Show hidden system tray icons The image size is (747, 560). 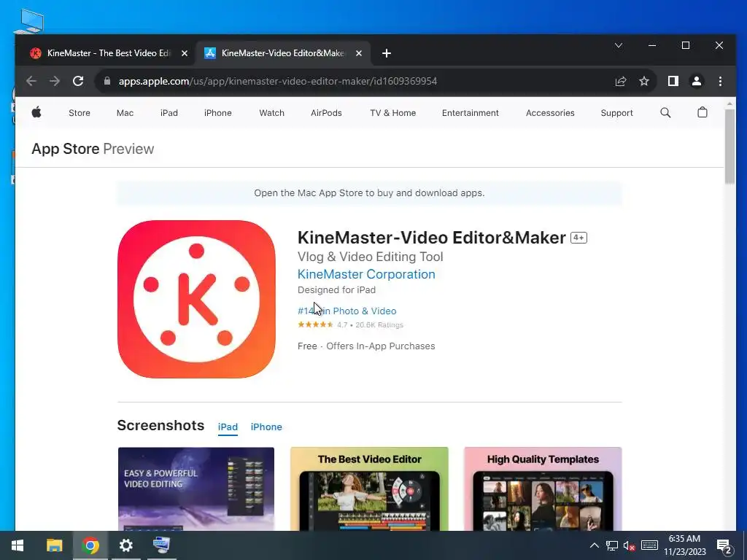pyautogui.click(x=594, y=545)
